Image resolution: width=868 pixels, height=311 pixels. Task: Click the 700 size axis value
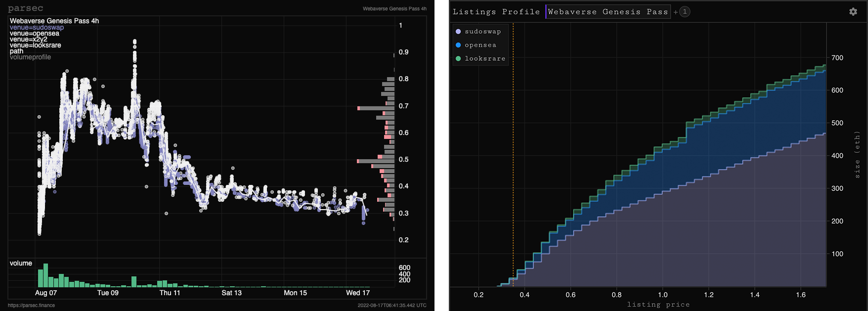click(x=837, y=58)
